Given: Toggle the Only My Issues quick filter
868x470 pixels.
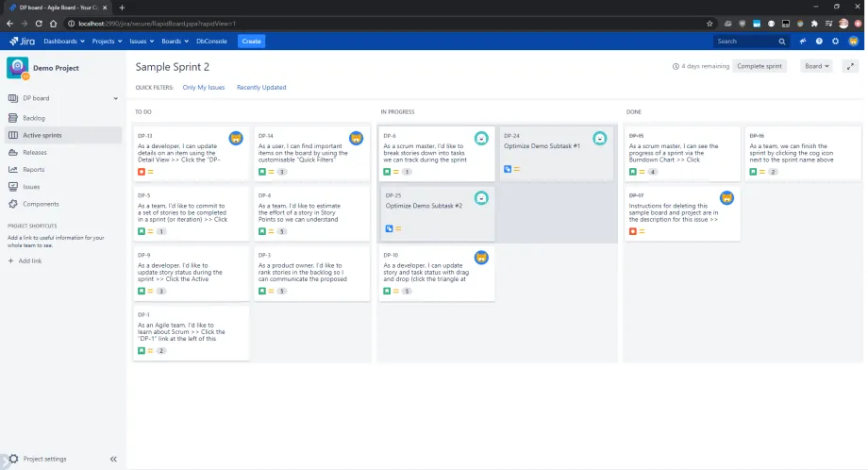Looking at the screenshot, I should click(x=204, y=88).
